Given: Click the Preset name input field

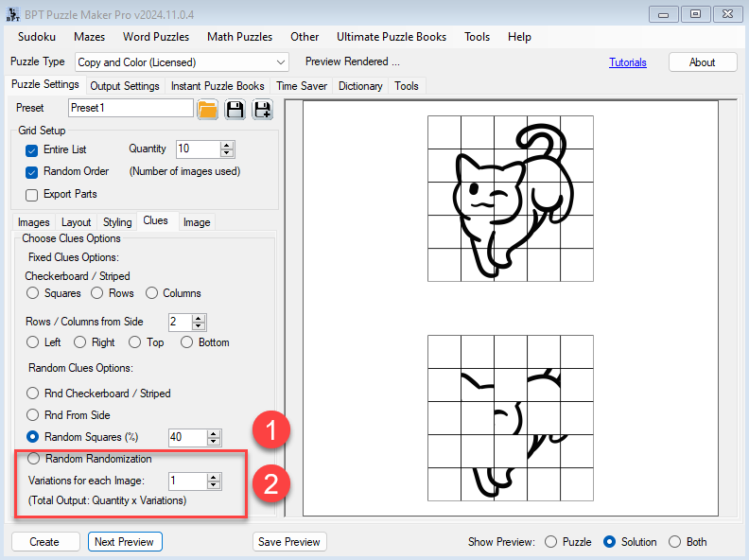Looking at the screenshot, I should click(x=131, y=108).
